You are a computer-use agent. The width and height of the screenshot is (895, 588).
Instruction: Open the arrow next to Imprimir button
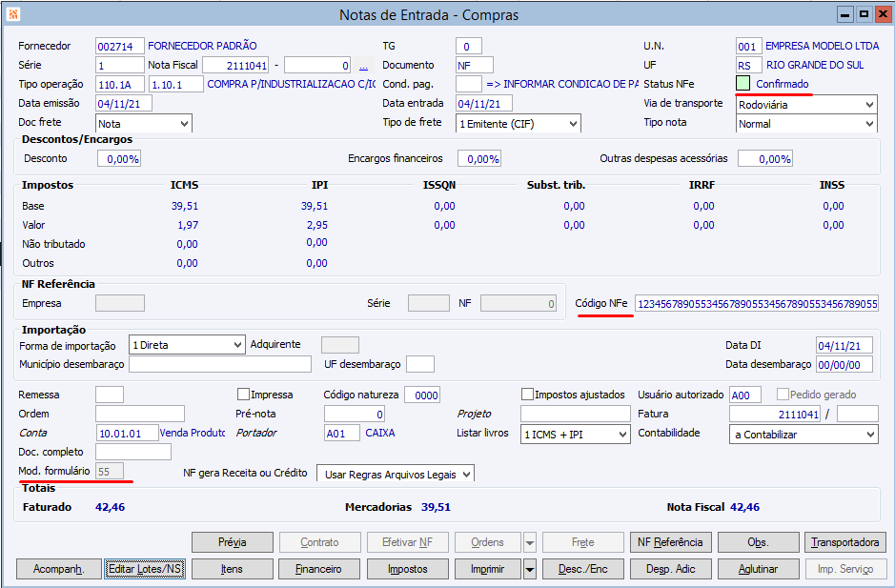click(x=530, y=569)
